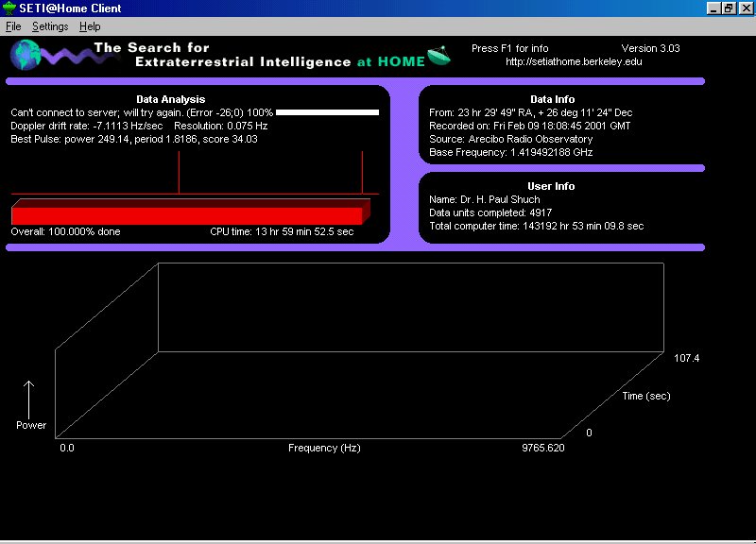Click the 'Resolution: 0.075 Hz' text

221,126
